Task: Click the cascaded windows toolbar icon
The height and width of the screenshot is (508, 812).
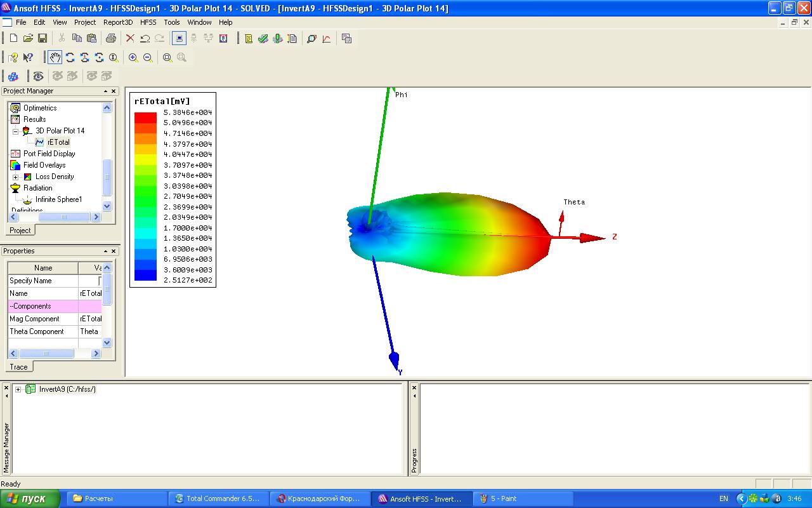Action: click(x=346, y=39)
